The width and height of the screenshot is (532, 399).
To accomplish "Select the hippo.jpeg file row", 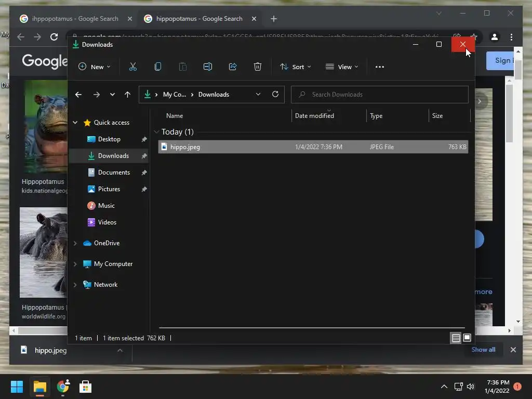I will [313, 147].
